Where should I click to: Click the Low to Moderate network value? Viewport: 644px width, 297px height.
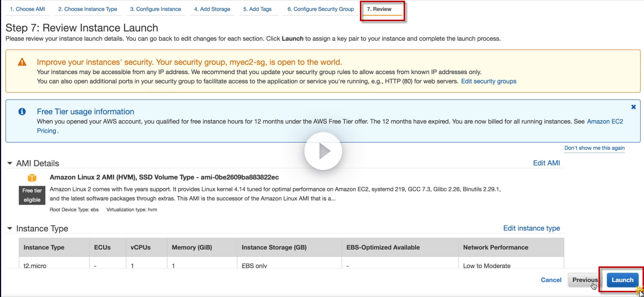tap(487, 266)
